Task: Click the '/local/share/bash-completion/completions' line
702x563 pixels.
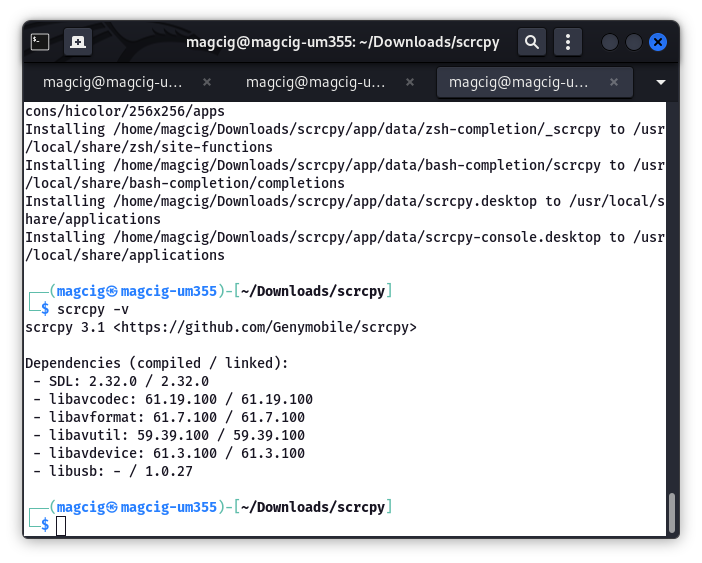Action: tap(185, 183)
